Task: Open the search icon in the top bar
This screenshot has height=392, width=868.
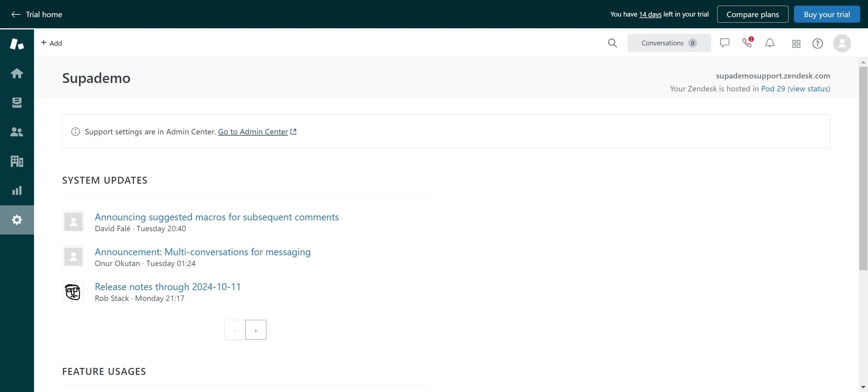Action: click(612, 43)
